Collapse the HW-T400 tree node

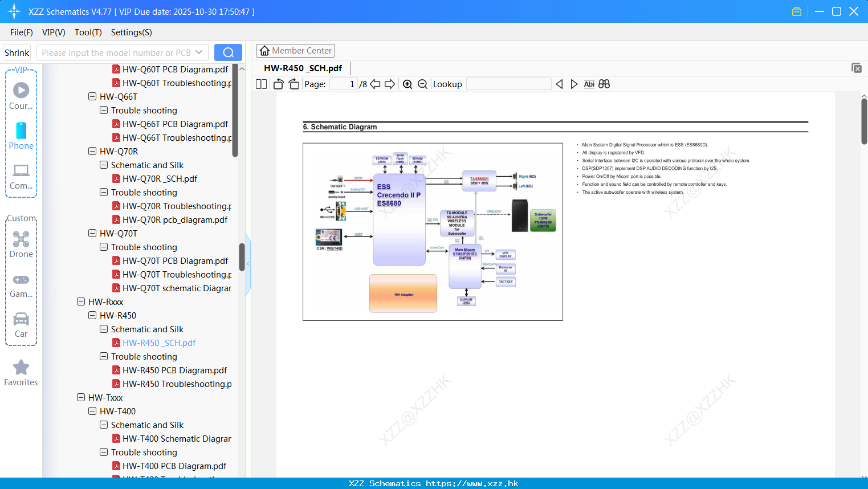point(92,411)
